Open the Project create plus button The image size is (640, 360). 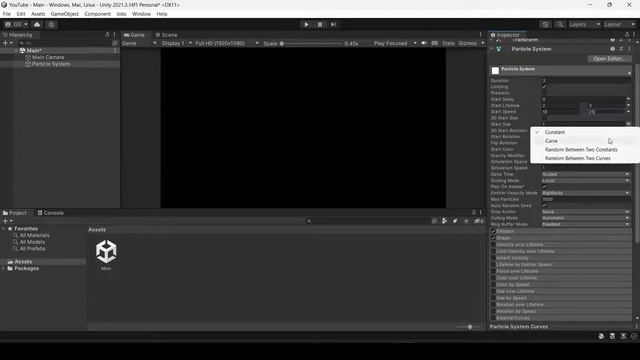pos(7,221)
